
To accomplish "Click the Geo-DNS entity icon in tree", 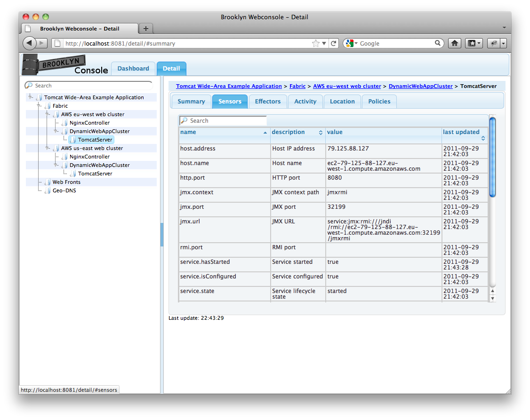I will [x=48, y=190].
